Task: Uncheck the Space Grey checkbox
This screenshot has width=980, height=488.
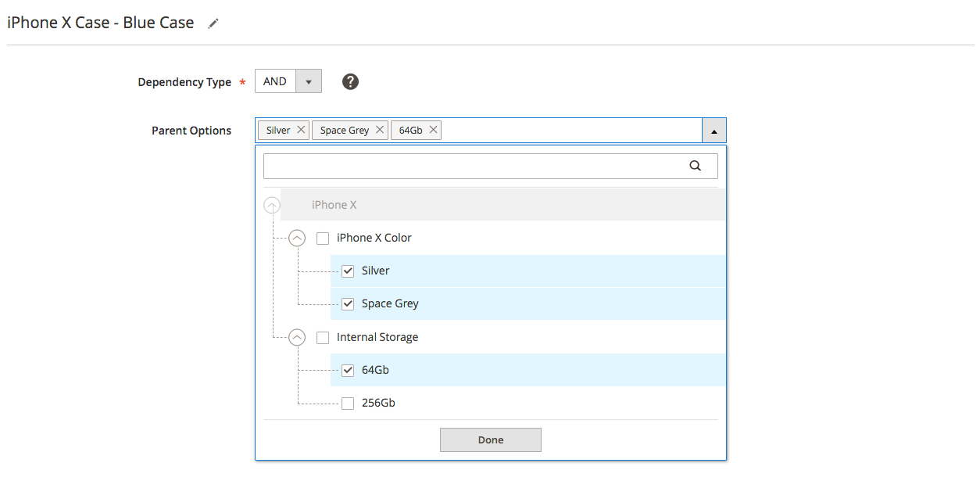Action: pyautogui.click(x=348, y=304)
